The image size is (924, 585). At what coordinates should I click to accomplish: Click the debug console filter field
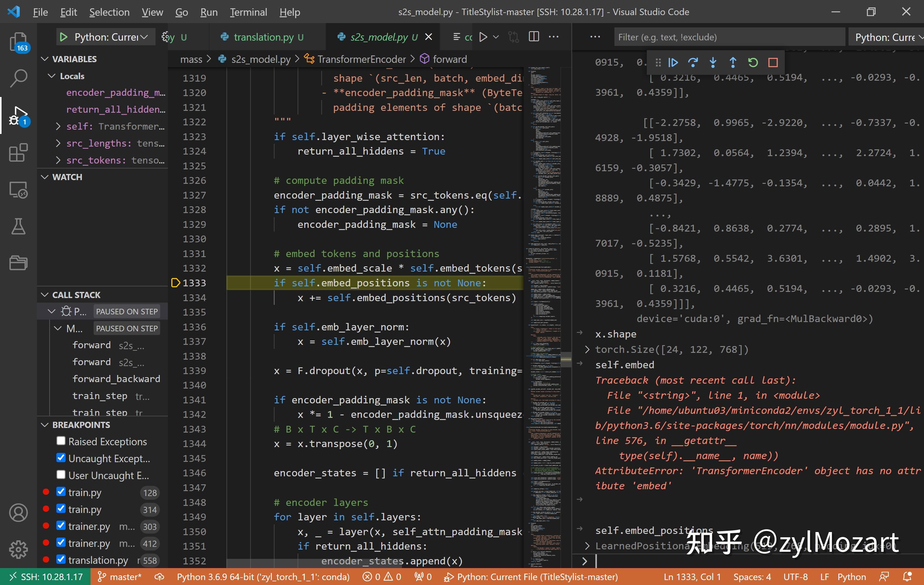[x=729, y=37]
